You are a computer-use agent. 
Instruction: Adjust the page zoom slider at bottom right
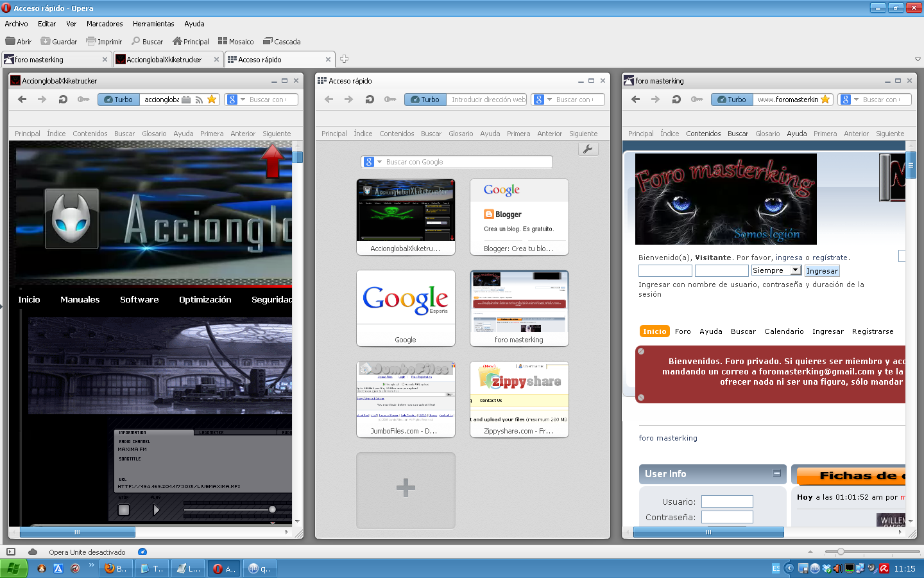click(x=841, y=551)
